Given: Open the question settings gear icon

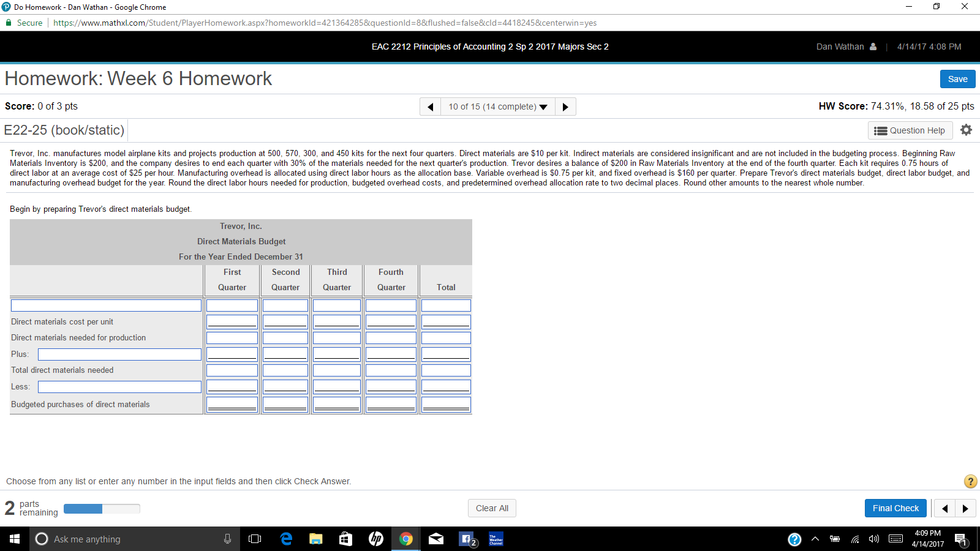Looking at the screenshot, I should [966, 130].
